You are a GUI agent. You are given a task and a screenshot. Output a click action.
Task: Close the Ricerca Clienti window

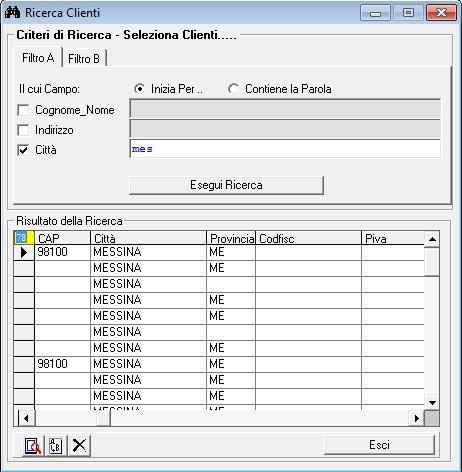click(441, 13)
